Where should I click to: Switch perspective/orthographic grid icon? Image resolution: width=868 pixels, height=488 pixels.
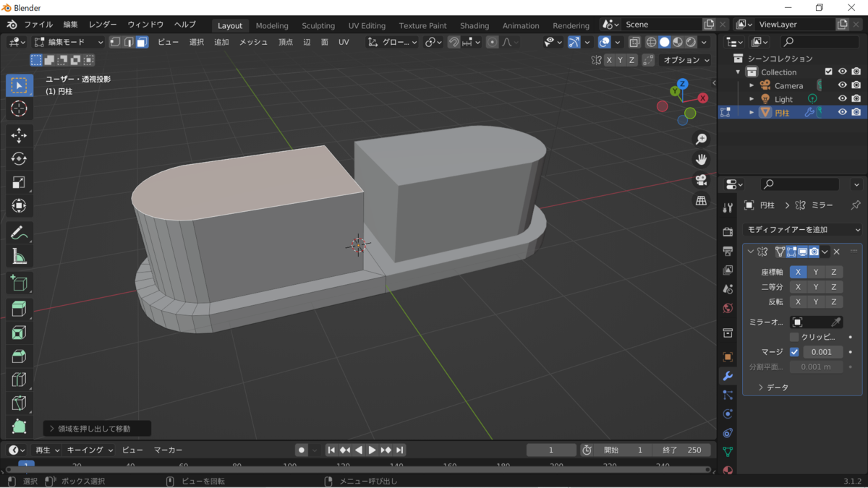point(701,201)
